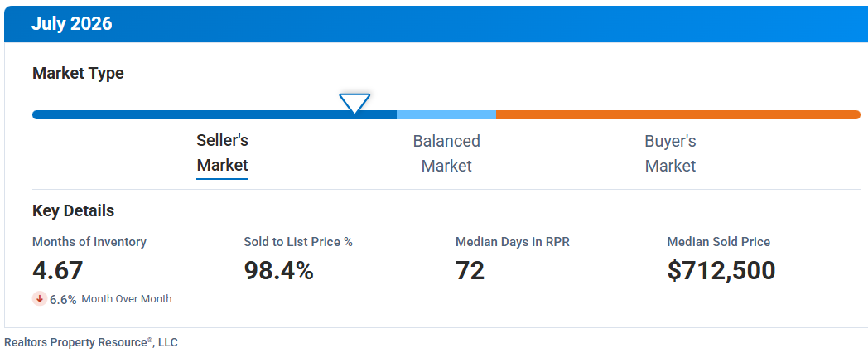
Task: Click the Median Days in RPR label
Action: point(512,242)
